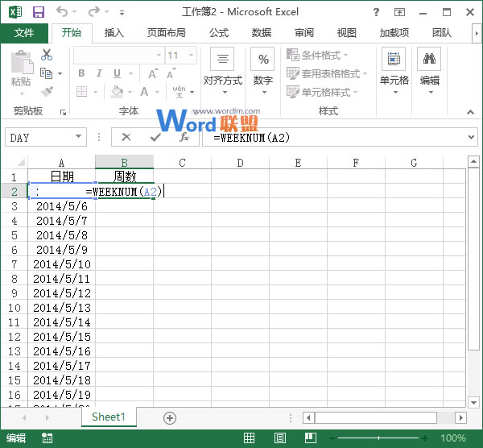Select column C header

click(x=182, y=162)
